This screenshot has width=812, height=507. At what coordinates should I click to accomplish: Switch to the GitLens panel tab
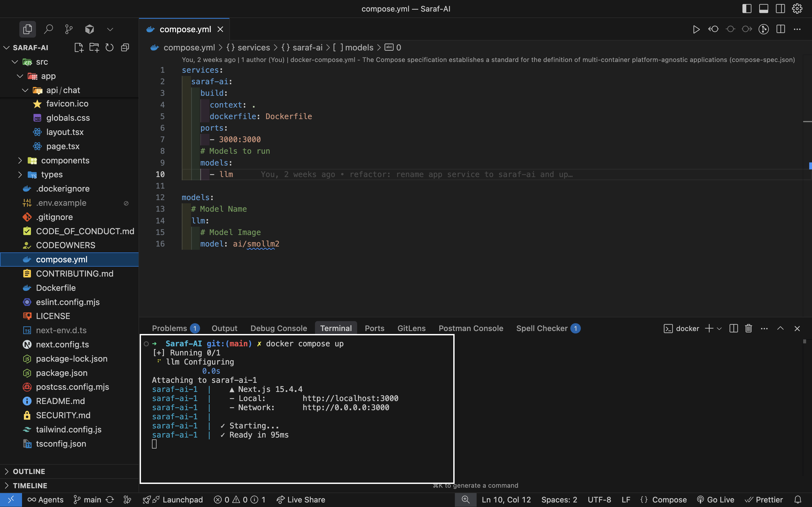tap(411, 328)
